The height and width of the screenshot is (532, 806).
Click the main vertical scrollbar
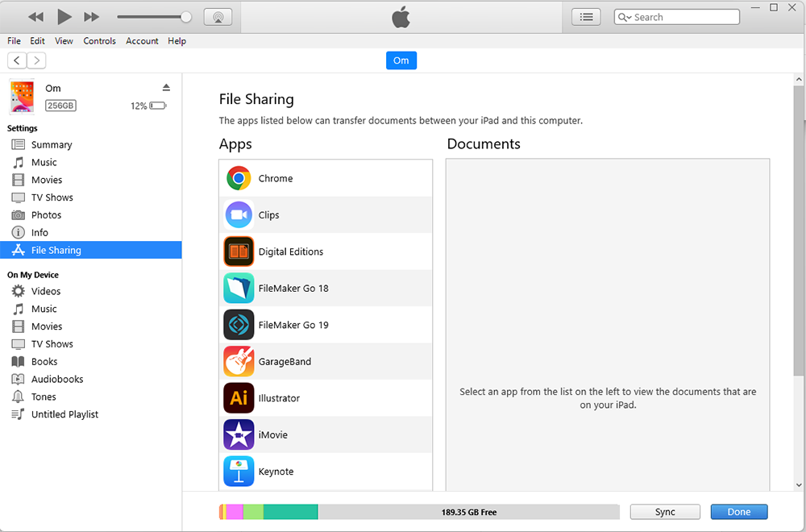pos(798,231)
